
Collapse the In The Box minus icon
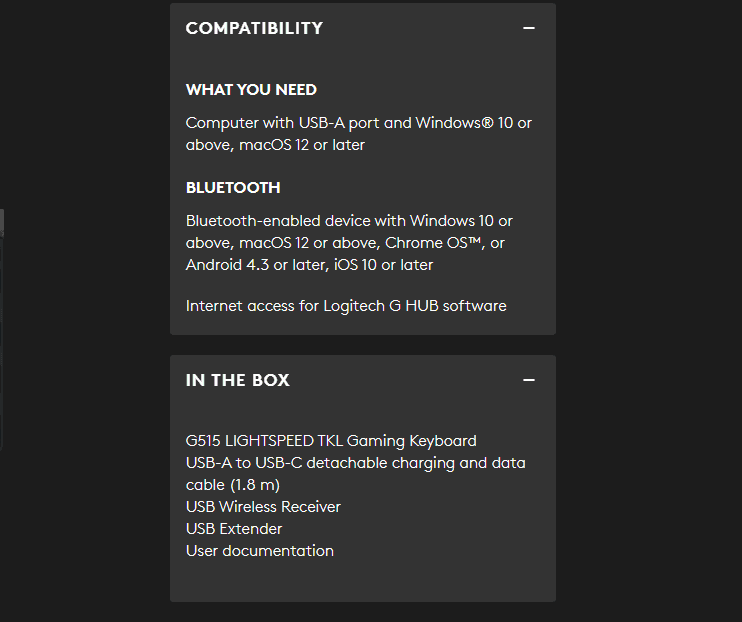pos(529,380)
